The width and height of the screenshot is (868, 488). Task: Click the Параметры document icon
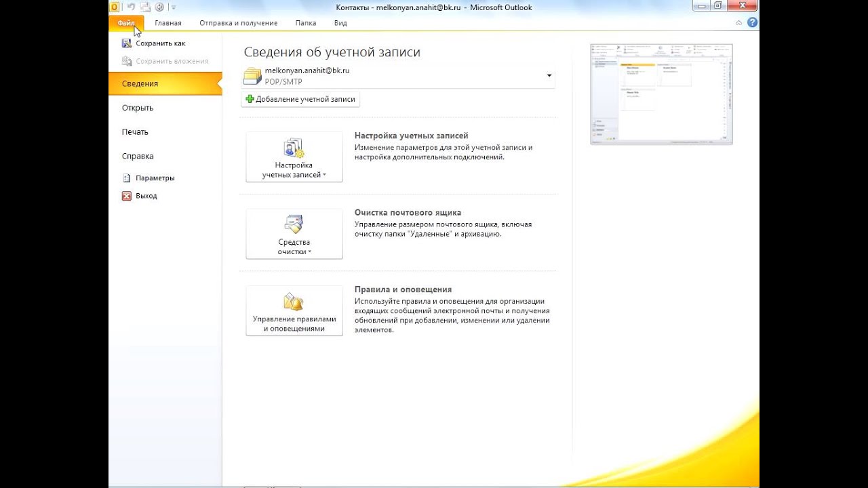pyautogui.click(x=126, y=178)
